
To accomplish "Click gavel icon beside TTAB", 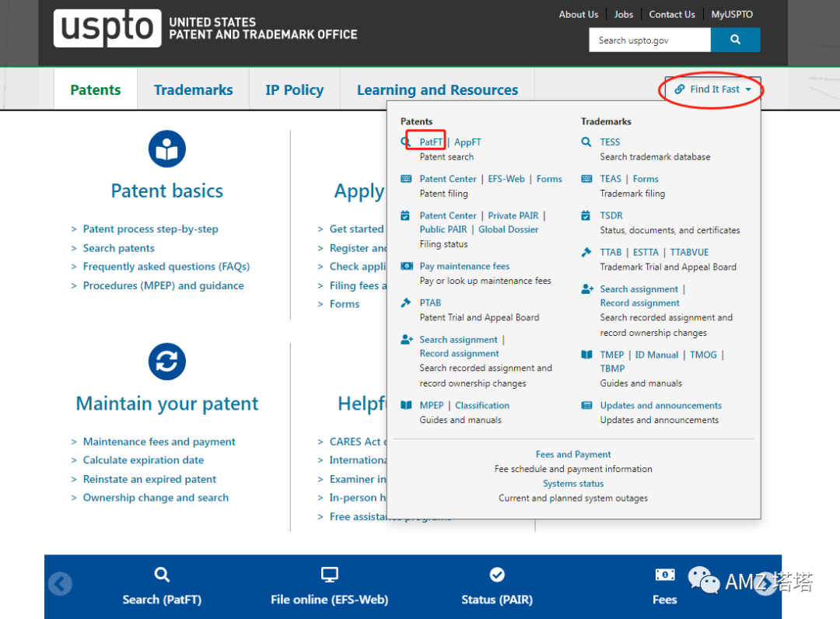I will (x=586, y=252).
